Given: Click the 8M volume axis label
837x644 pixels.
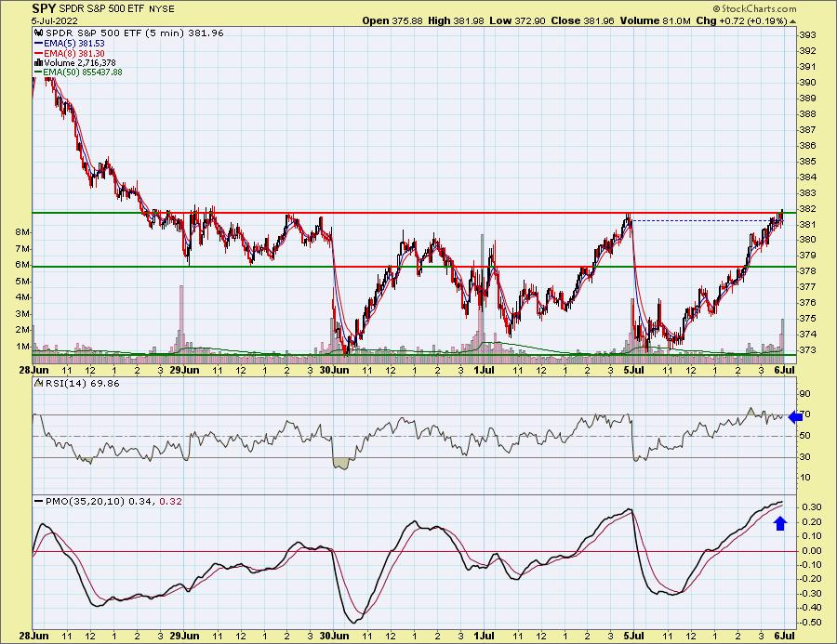Looking at the screenshot, I should (x=22, y=232).
